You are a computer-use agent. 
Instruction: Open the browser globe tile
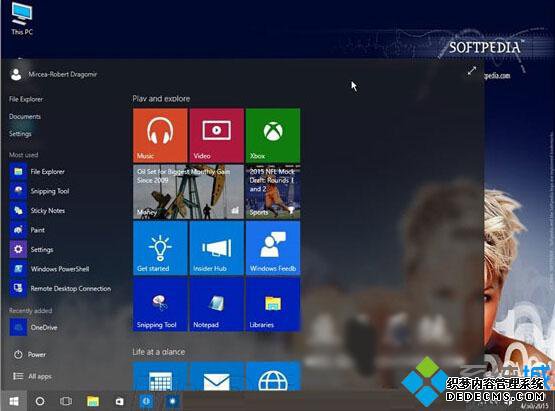coord(273,376)
